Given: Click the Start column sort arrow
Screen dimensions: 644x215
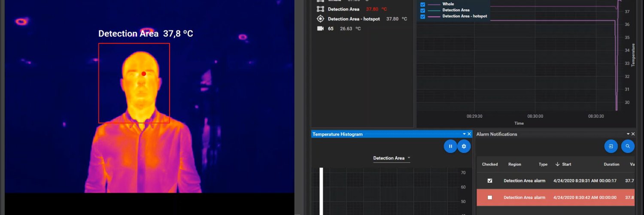Looking at the screenshot, I should tap(558, 164).
